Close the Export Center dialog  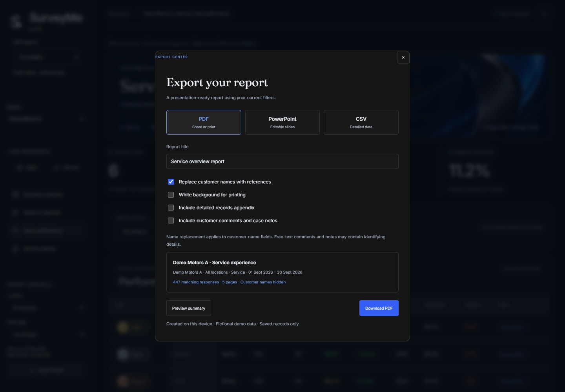click(403, 57)
